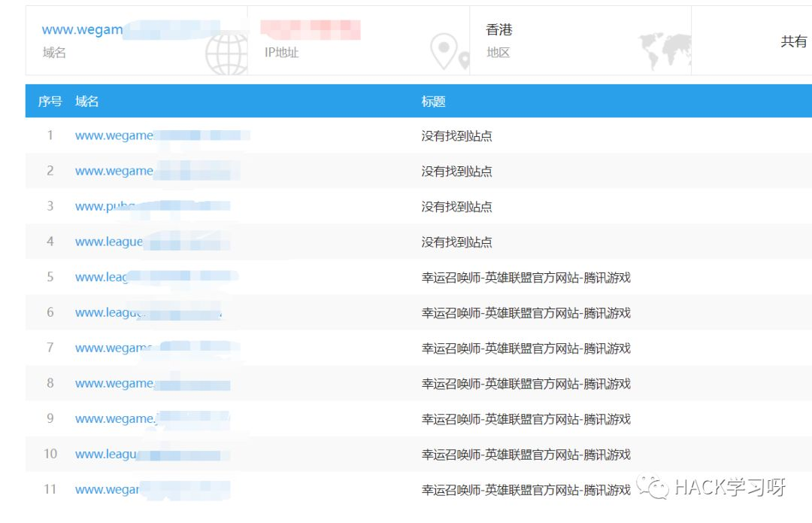Click the 域名 column header in table
812x523 pixels.
[86, 101]
